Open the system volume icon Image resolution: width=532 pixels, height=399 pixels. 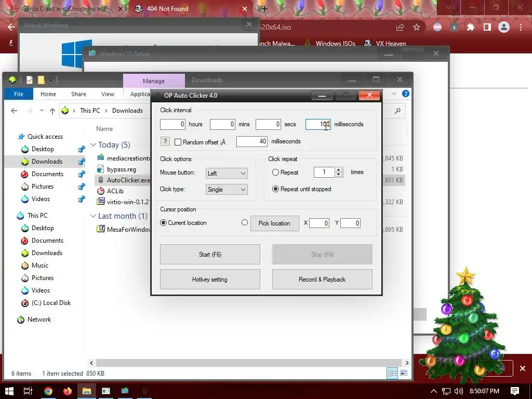tap(458, 391)
